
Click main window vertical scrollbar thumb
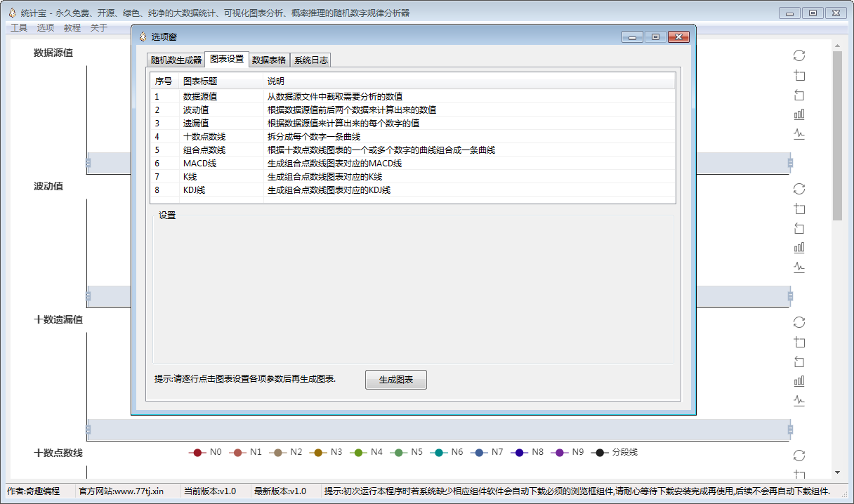pos(837,135)
